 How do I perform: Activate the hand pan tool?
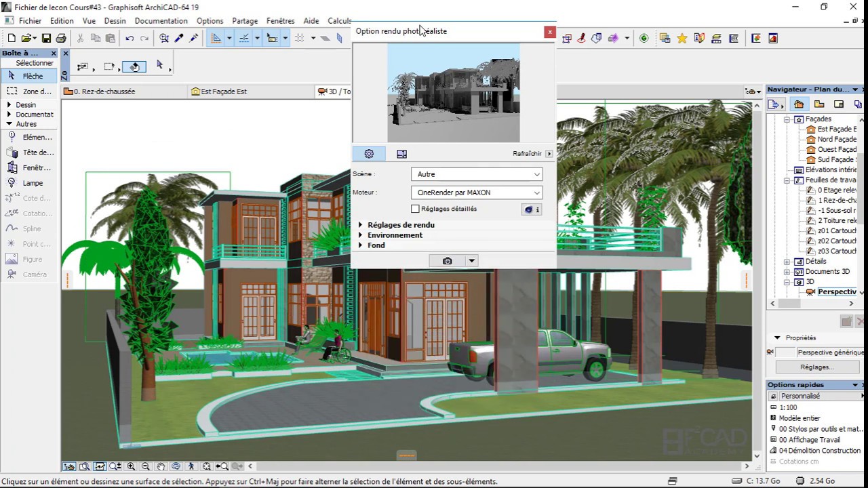(x=161, y=466)
